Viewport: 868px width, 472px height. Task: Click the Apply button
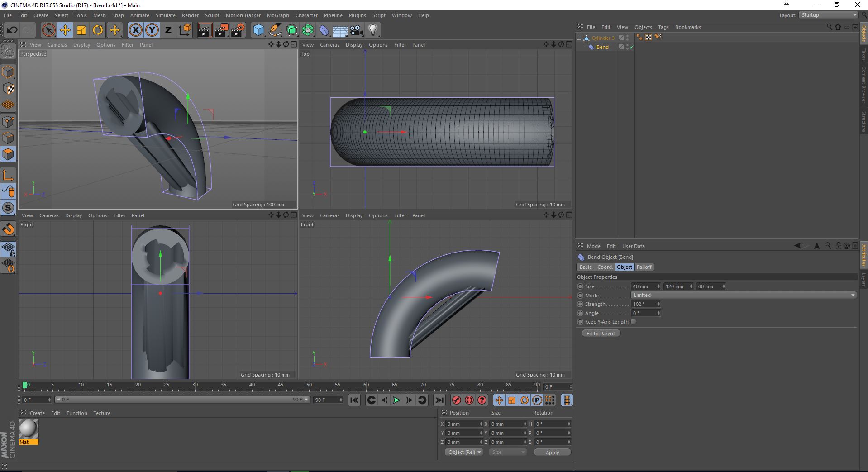click(552, 452)
